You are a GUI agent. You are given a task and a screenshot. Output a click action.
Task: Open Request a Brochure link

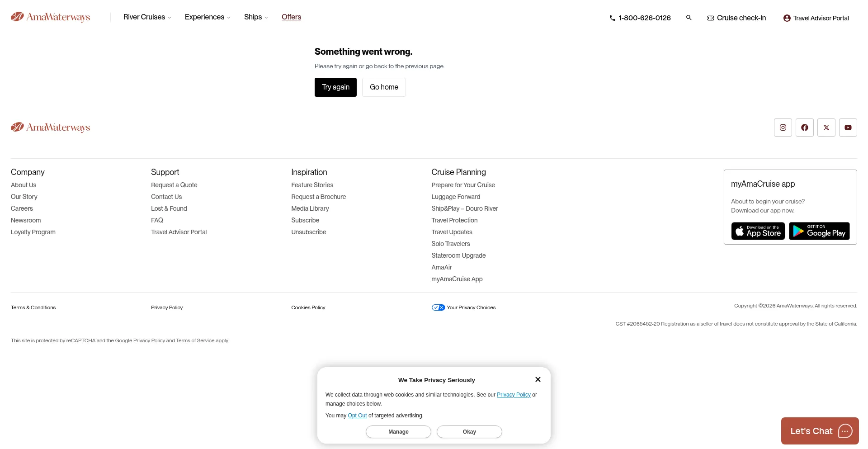coord(318,197)
